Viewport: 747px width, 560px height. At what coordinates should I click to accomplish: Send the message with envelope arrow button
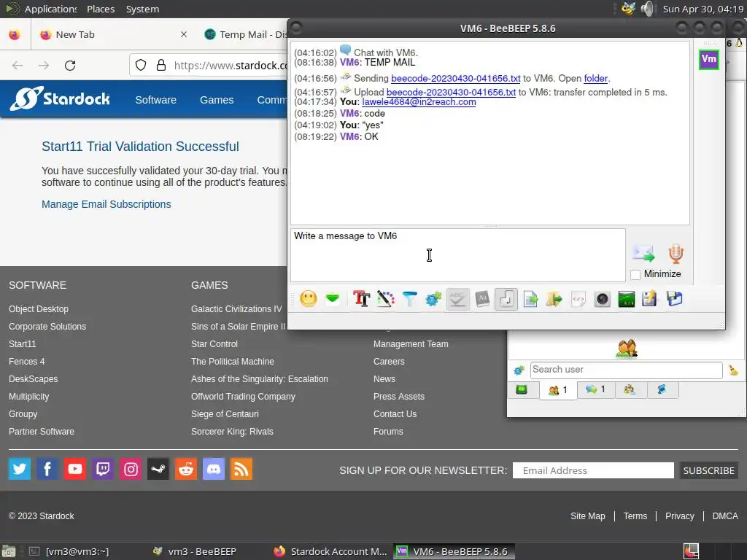(643, 254)
